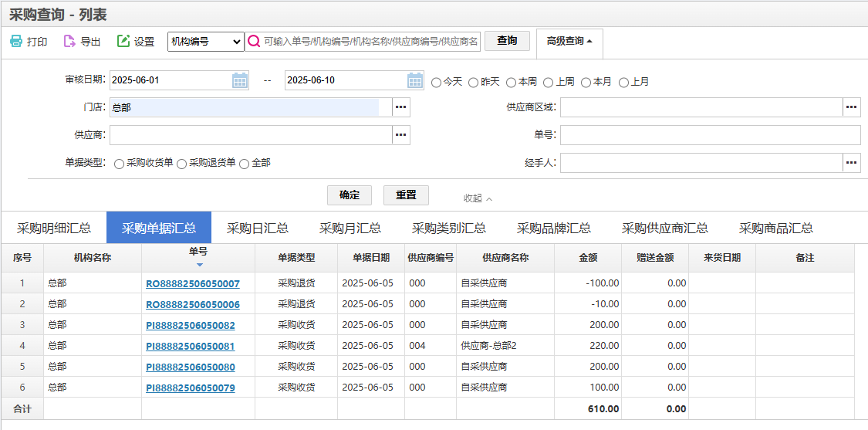The width and height of the screenshot is (868, 430).
Task: Open the start date calendar icon
Action: point(239,80)
